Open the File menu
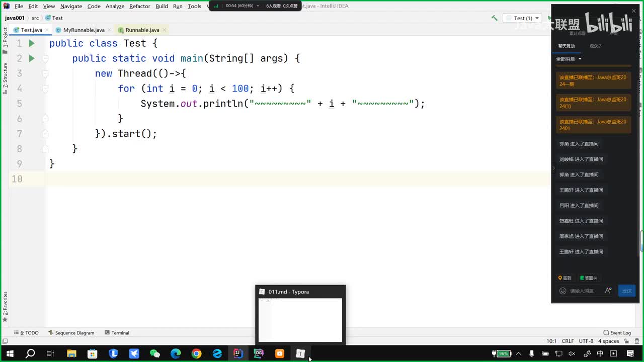 click(x=19, y=6)
